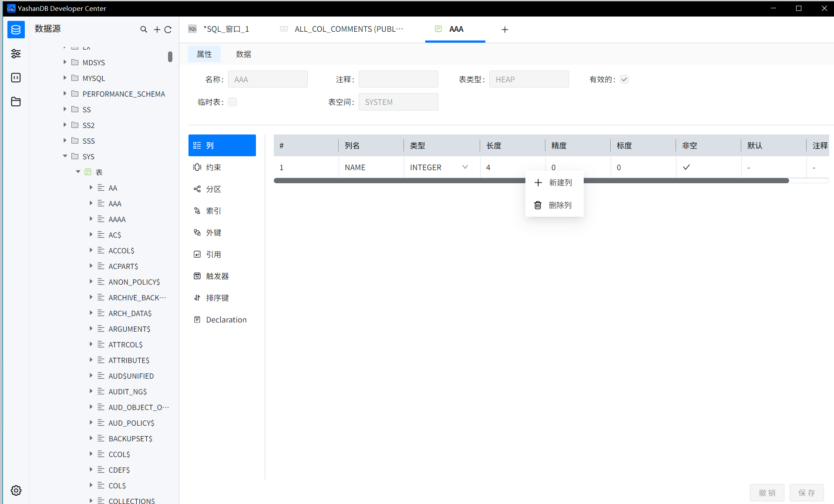Switch to the 数据 tab
The width and height of the screenshot is (834, 504).
tap(243, 54)
